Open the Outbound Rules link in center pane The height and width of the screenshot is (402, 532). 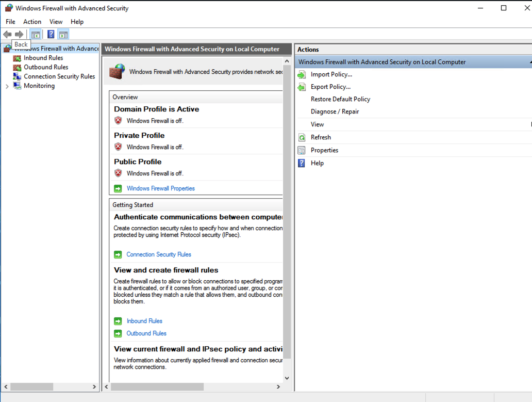coord(146,333)
